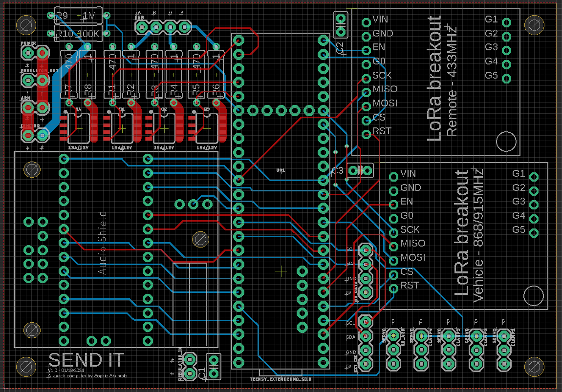The width and height of the screenshot is (562, 392).
Task: Select SCK pad on Remote 433MHz breakout
Action: pos(366,79)
